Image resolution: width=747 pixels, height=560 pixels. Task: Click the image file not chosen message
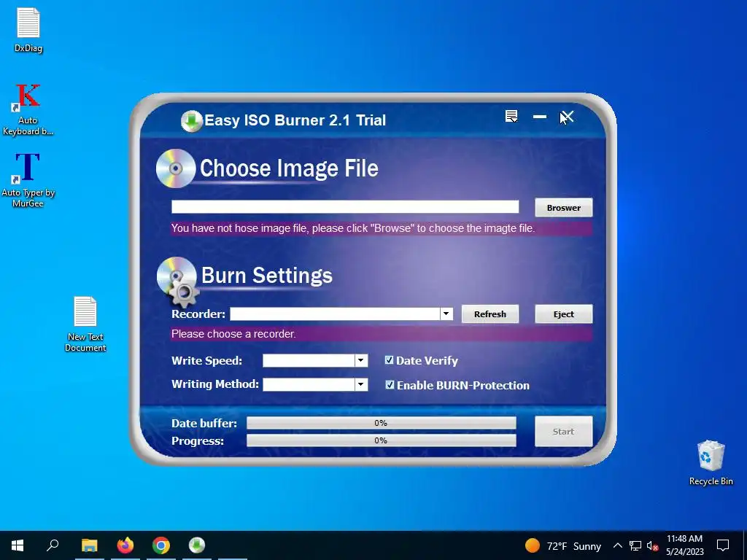coord(353,228)
